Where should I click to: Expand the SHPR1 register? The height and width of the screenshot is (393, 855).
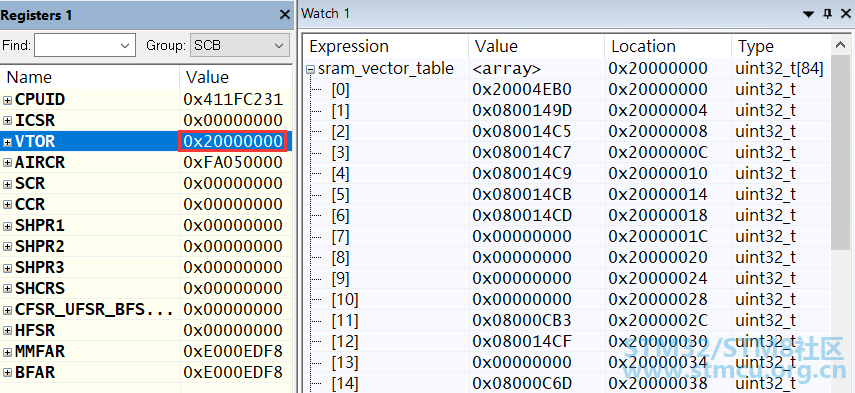pos(8,226)
